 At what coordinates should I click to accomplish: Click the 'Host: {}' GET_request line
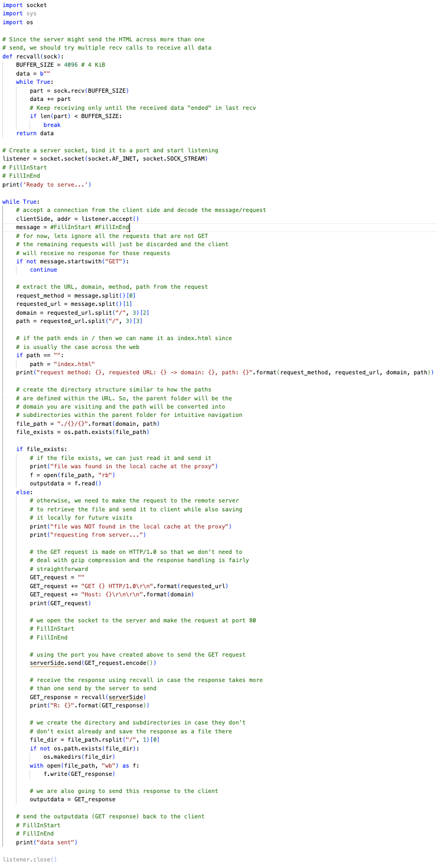coord(112,594)
